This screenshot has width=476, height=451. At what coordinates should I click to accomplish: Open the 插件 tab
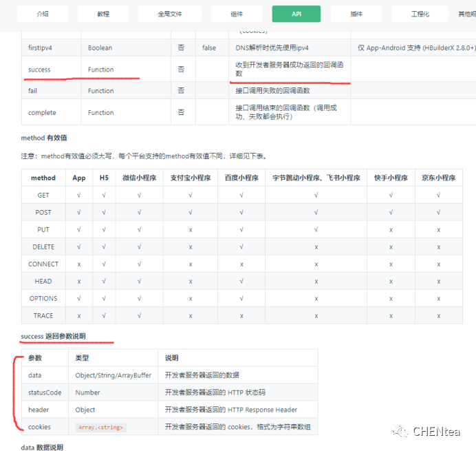(x=356, y=14)
